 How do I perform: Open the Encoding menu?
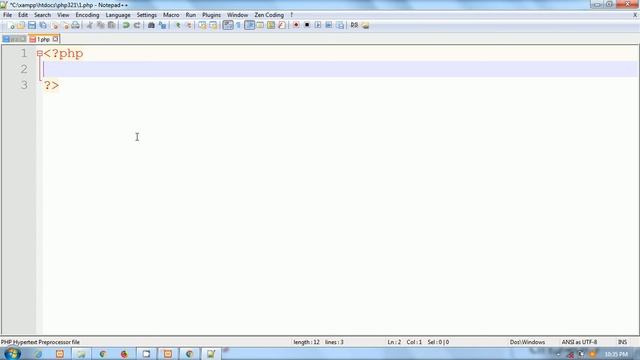coord(87,15)
